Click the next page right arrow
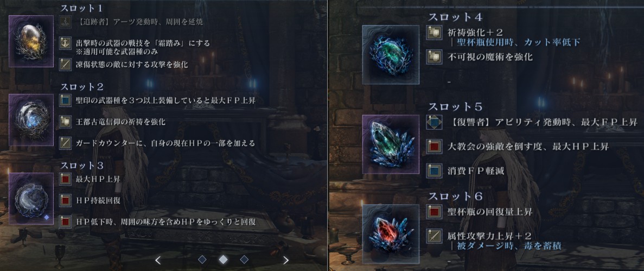 [286, 260]
